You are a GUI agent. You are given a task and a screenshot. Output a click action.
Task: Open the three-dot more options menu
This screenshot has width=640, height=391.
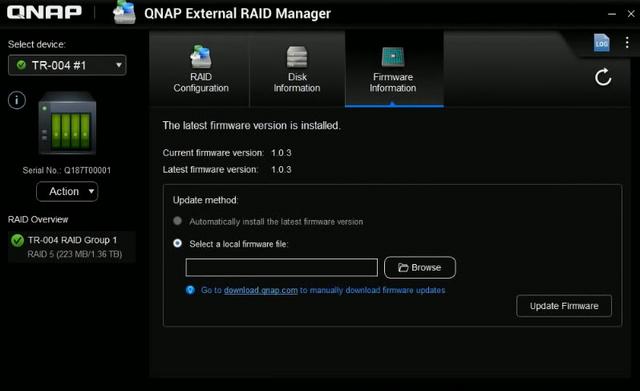(627, 42)
